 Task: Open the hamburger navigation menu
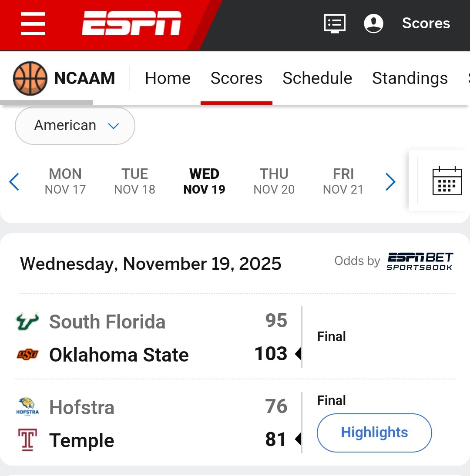33,24
